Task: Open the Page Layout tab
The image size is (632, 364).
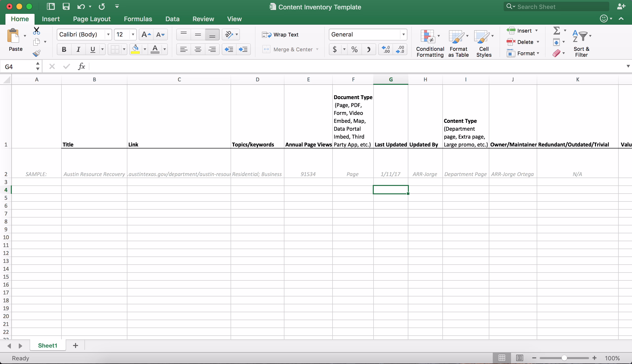Action: click(x=92, y=19)
